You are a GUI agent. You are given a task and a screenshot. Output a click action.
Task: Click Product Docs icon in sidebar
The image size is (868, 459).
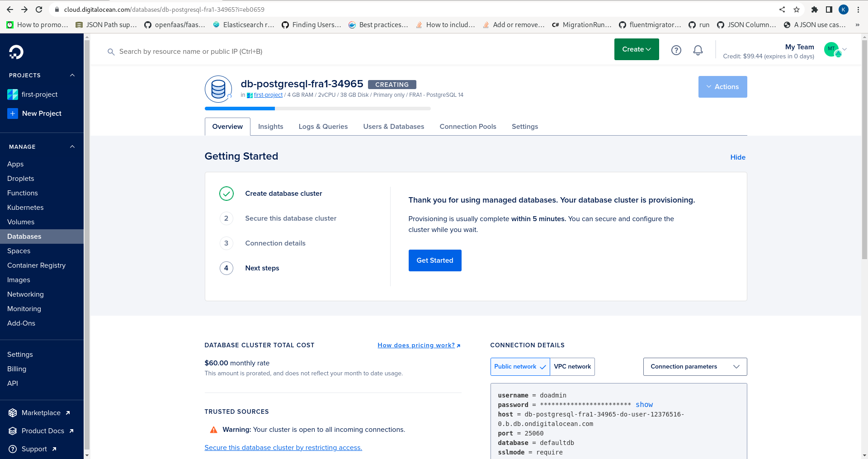13,431
